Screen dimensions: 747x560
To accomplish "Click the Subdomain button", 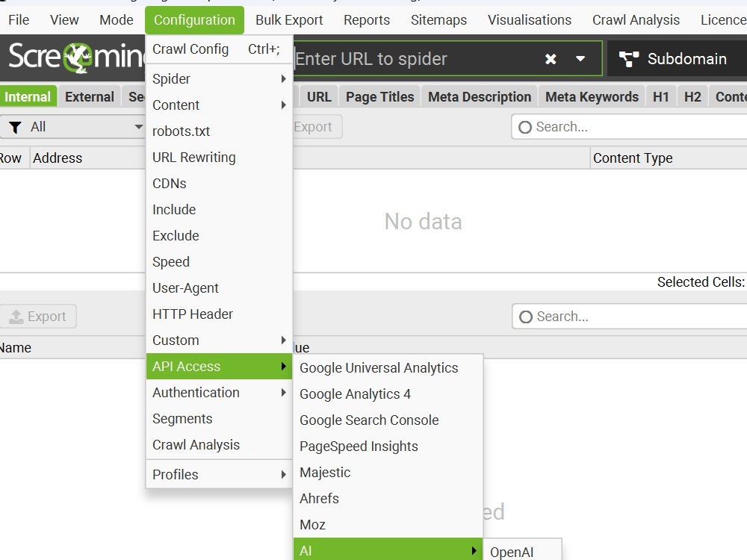I will click(677, 59).
